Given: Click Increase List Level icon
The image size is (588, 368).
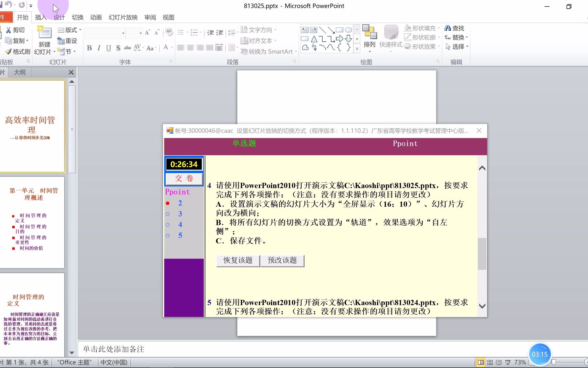Looking at the screenshot, I should (220, 32).
